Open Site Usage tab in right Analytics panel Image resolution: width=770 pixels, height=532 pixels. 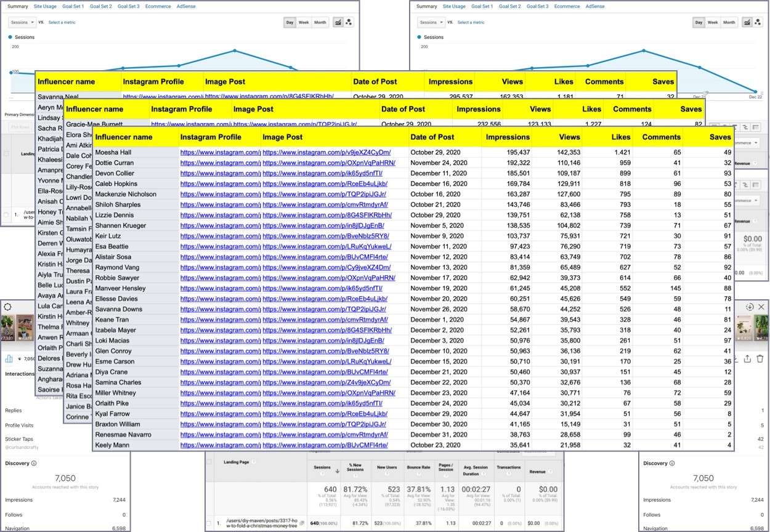[455, 6]
